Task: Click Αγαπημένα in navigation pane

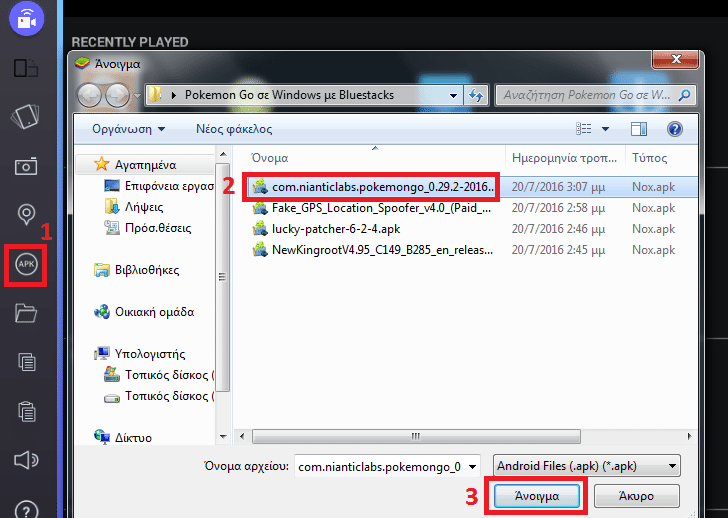Action: click(x=145, y=165)
